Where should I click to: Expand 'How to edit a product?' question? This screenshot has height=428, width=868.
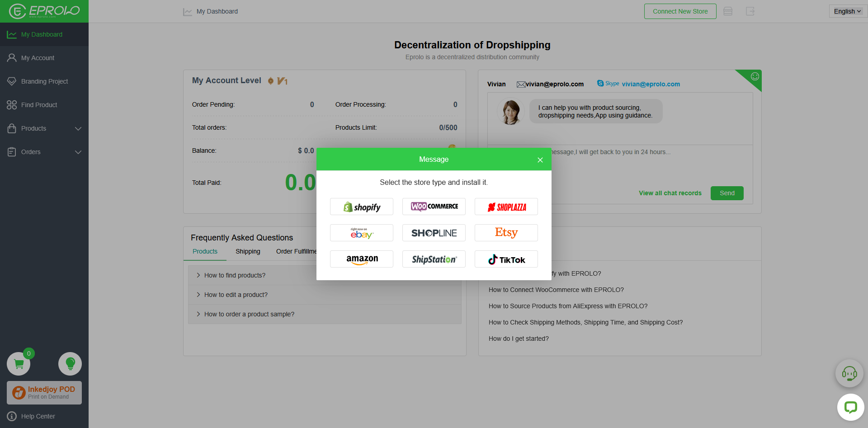(x=325, y=295)
